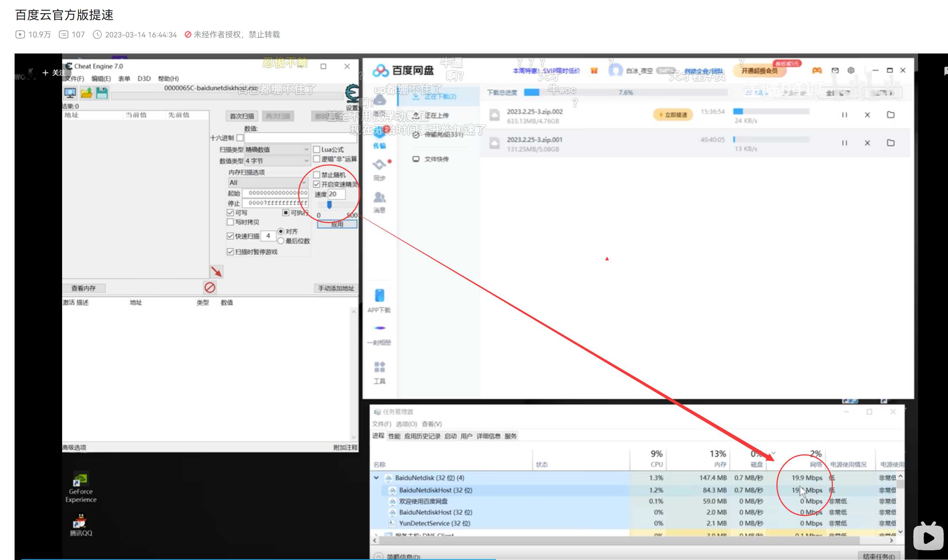Open folder for 2023.2.25-3.zip.001 download
Viewport: 948px width, 560px height.
click(891, 143)
